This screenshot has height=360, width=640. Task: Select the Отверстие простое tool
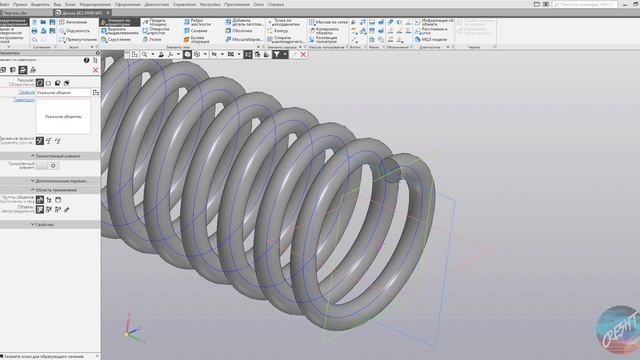coord(156,31)
